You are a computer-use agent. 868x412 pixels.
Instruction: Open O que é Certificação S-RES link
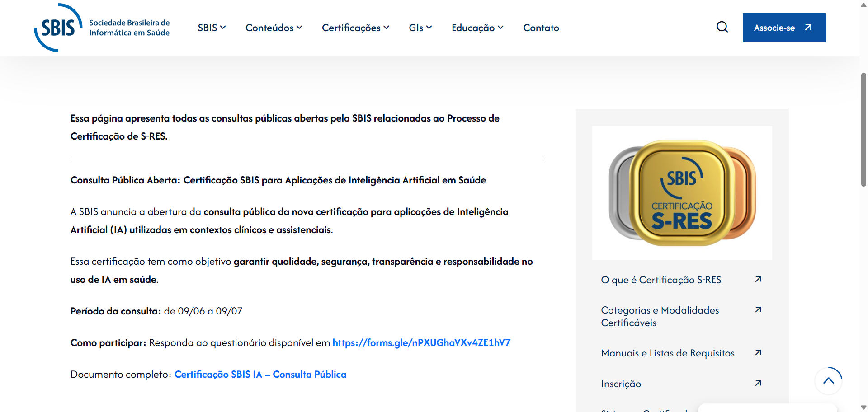click(x=661, y=280)
